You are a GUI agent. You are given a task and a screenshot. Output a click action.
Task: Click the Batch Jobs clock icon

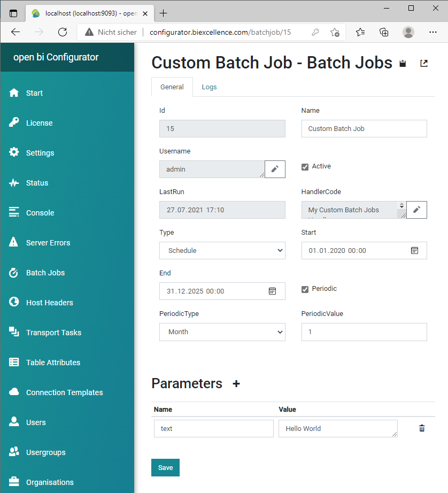[14, 273]
